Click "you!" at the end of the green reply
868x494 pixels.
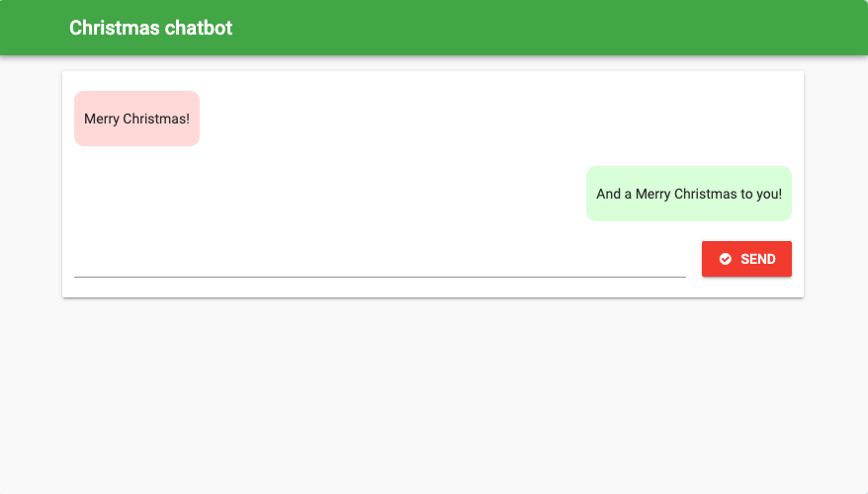tap(768, 194)
